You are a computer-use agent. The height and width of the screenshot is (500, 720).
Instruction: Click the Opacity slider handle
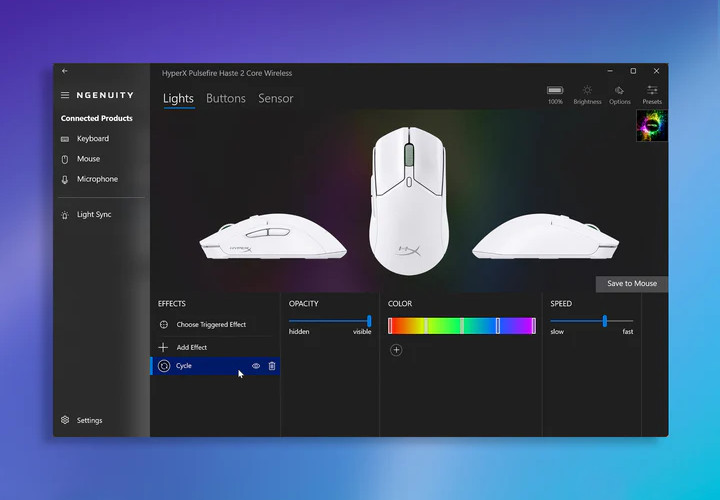[369, 321]
